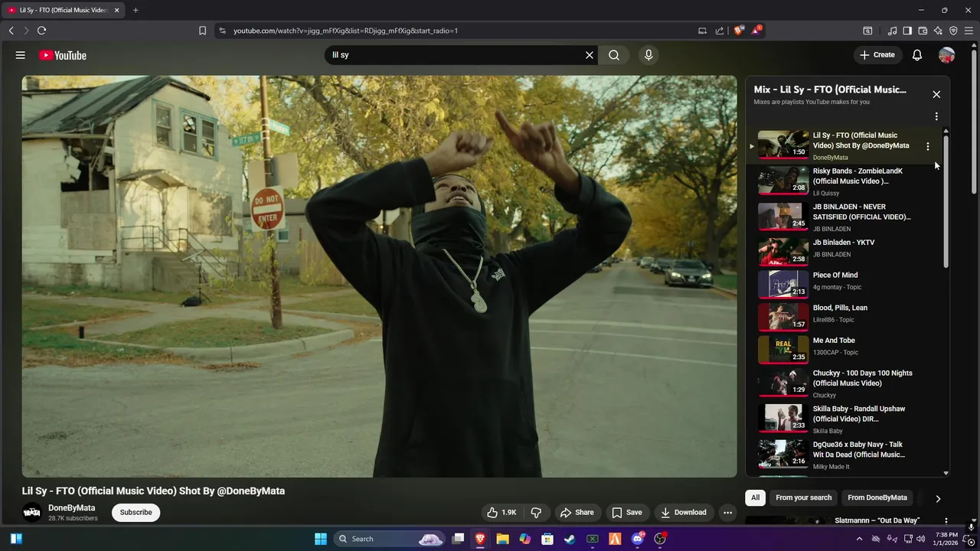Screen dimensions: 980x551
Task: Toggle the Brave sidebar panel
Action: (x=907, y=31)
